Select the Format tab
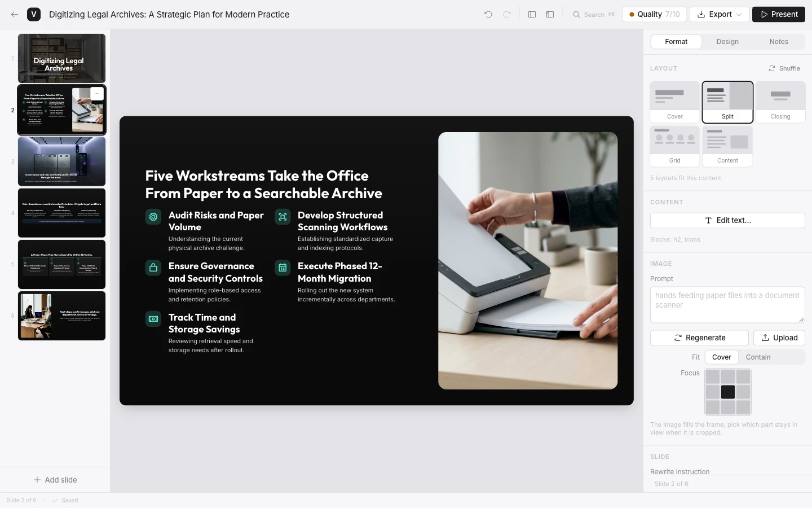The height and width of the screenshot is (508, 812). (676, 42)
